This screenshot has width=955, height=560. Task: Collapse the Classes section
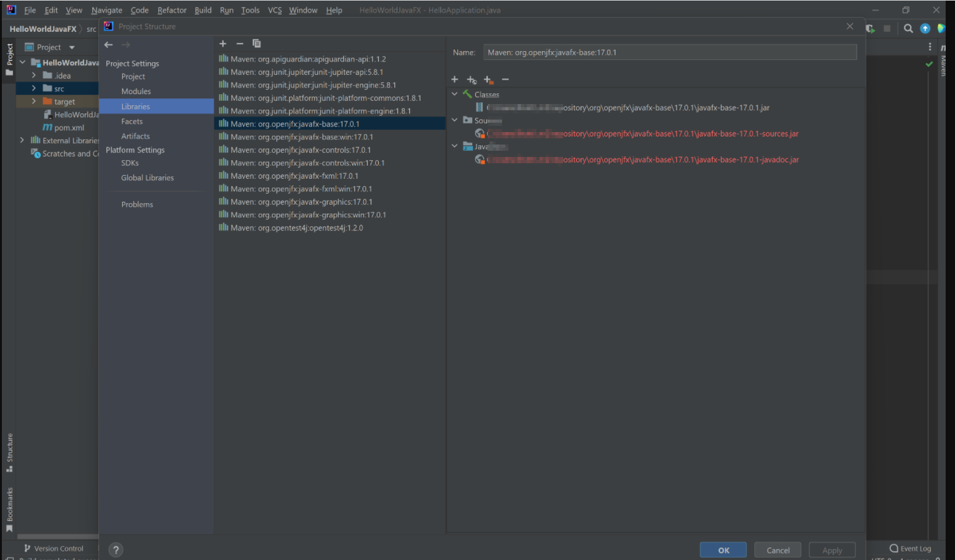pos(455,94)
